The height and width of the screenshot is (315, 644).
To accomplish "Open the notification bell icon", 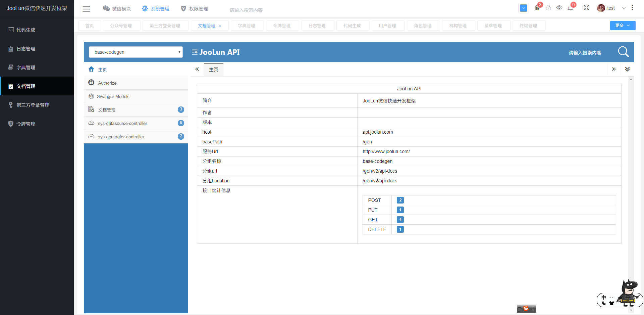I will coord(571,8).
